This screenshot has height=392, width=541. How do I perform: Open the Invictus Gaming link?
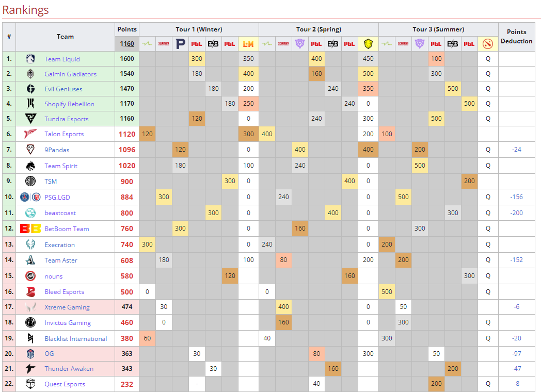(68, 322)
